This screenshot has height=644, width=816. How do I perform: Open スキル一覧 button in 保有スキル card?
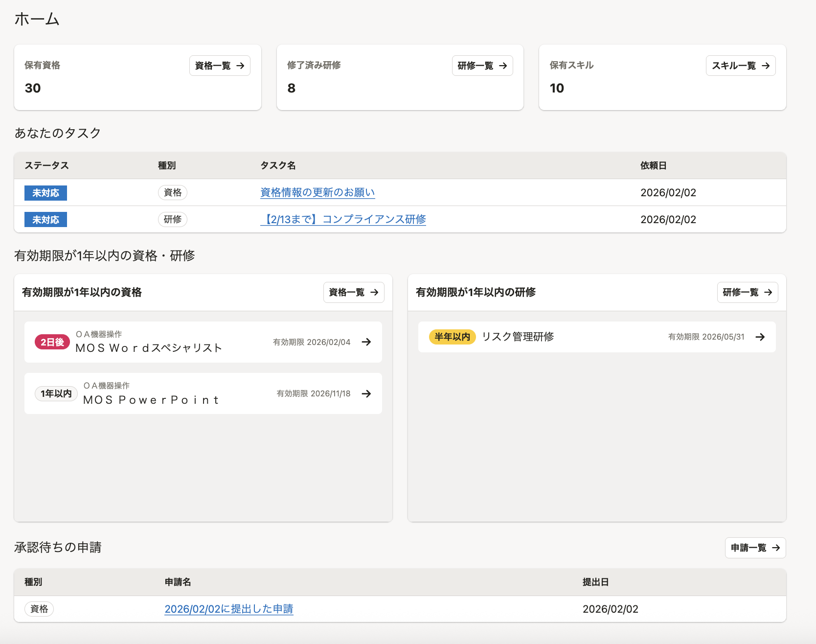click(x=741, y=66)
